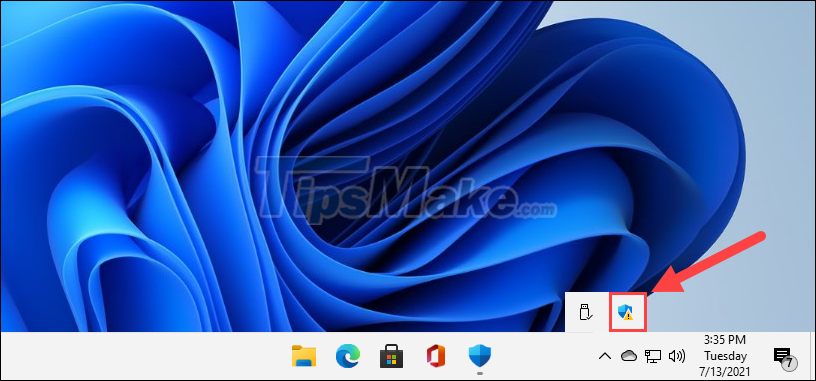Open the clock showing 3:35 PM
Image resolution: width=816 pixels, height=381 pixels.
(x=725, y=357)
